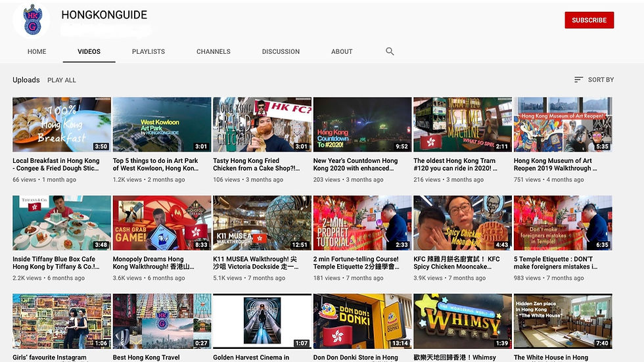Click title 2 min Fortune-telling Course
Image resolution: width=644 pixels, height=362 pixels.
click(356, 263)
